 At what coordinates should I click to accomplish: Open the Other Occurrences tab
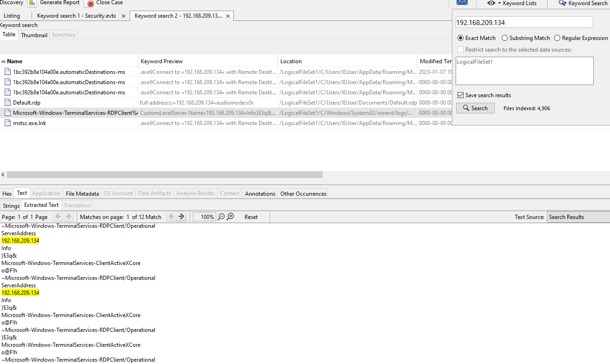303,193
